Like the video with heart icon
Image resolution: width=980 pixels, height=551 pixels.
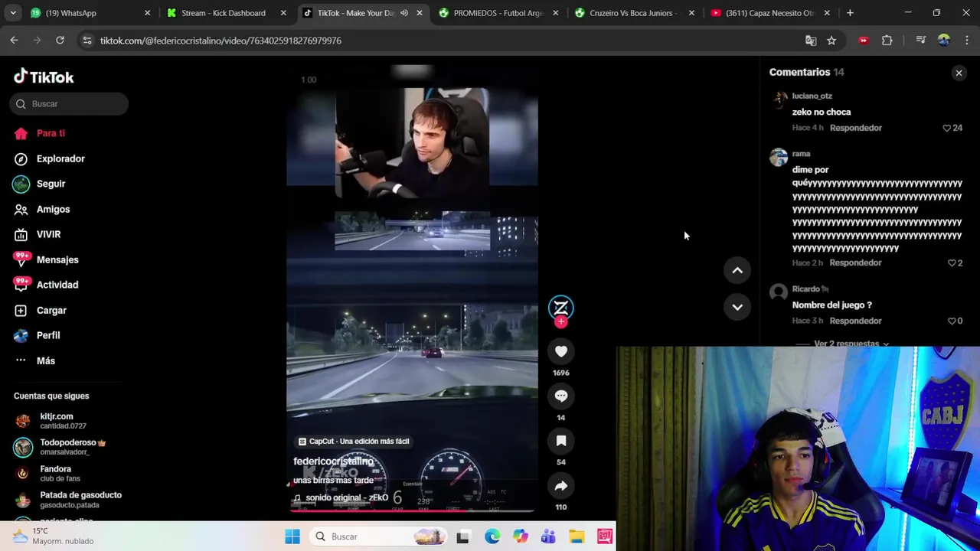[x=561, y=351]
